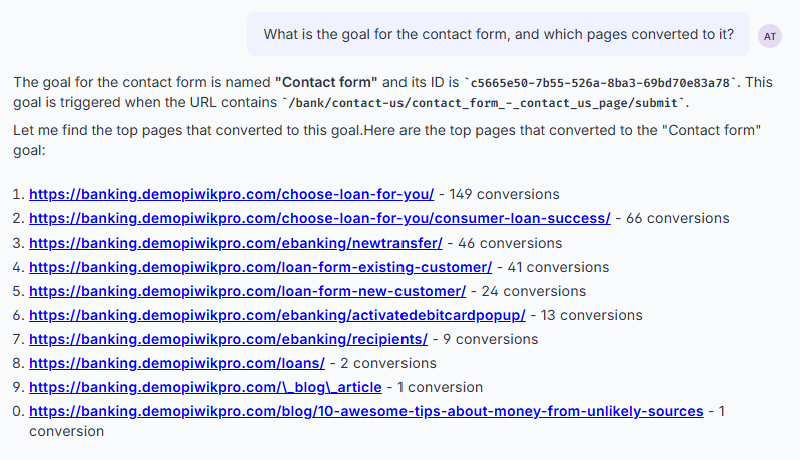The width and height of the screenshot is (800, 460).
Task: Select the user question message bubble
Action: click(x=498, y=34)
